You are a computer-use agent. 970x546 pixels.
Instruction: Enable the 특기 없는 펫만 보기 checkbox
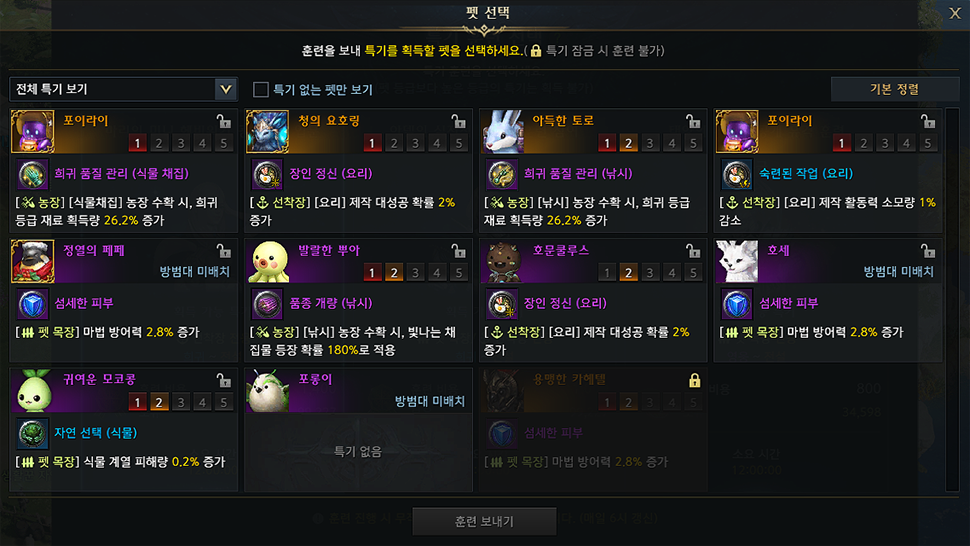[x=260, y=90]
